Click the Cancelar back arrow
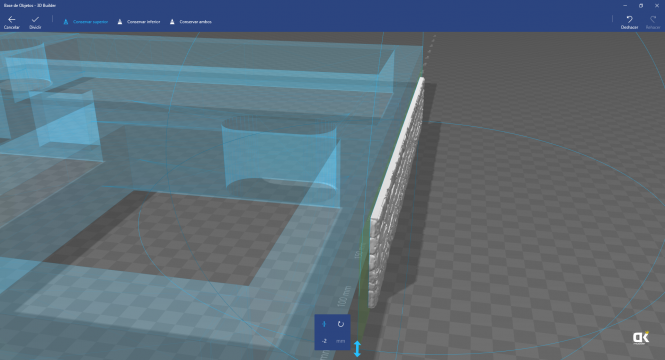This screenshot has height=360, width=665. tap(11, 22)
